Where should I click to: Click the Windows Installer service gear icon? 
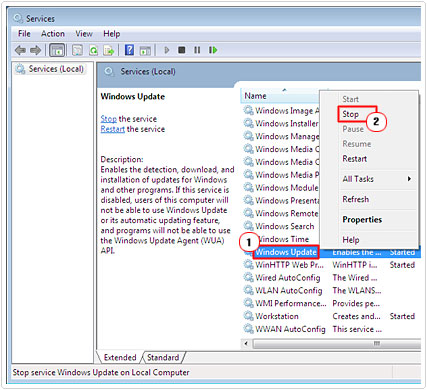(248, 123)
